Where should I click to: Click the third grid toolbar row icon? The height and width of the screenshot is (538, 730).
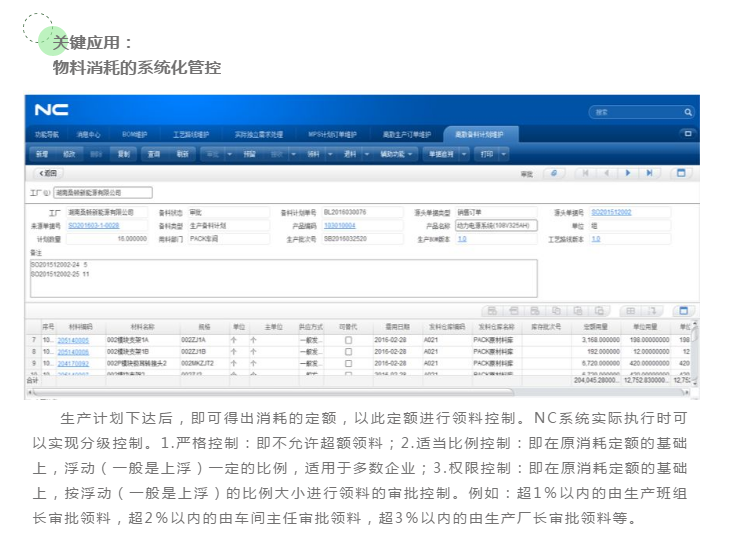click(535, 310)
